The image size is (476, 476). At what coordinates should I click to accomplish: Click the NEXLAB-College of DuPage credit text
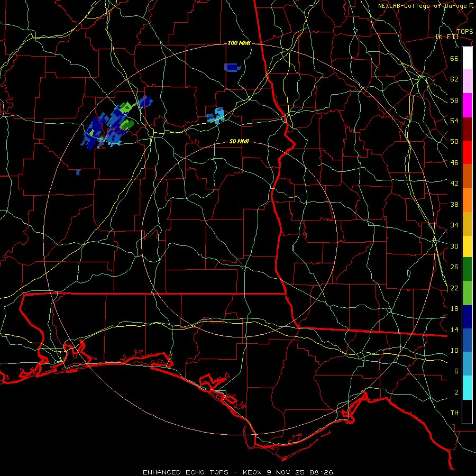pos(422,6)
